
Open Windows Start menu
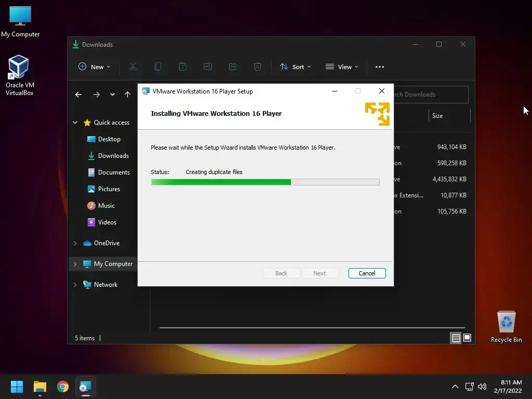[17, 387]
